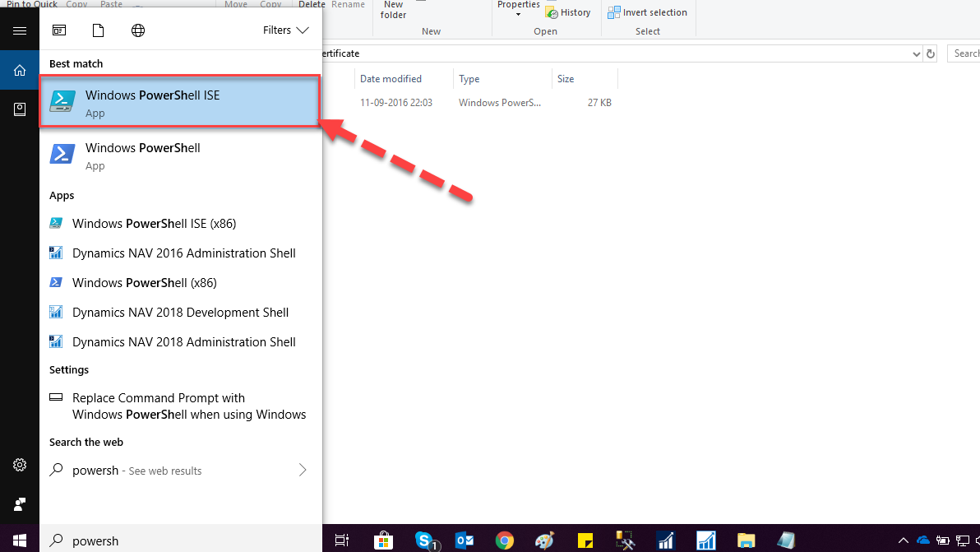Image resolution: width=980 pixels, height=552 pixels.
Task: Click Rename in the Explorer ribbon
Action: [348, 4]
